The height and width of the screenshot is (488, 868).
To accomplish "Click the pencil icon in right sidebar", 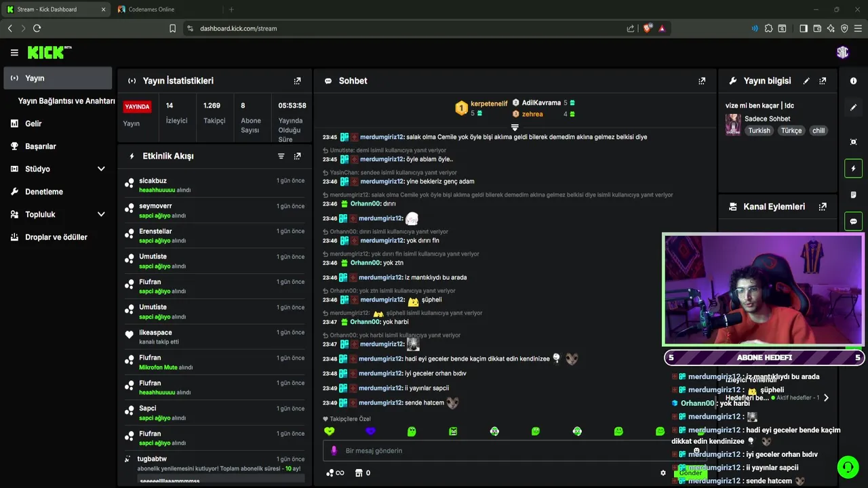I will (x=853, y=107).
